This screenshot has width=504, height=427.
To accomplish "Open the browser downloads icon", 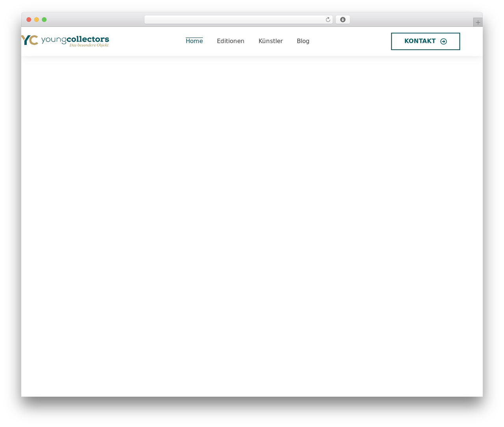I will pyautogui.click(x=343, y=20).
